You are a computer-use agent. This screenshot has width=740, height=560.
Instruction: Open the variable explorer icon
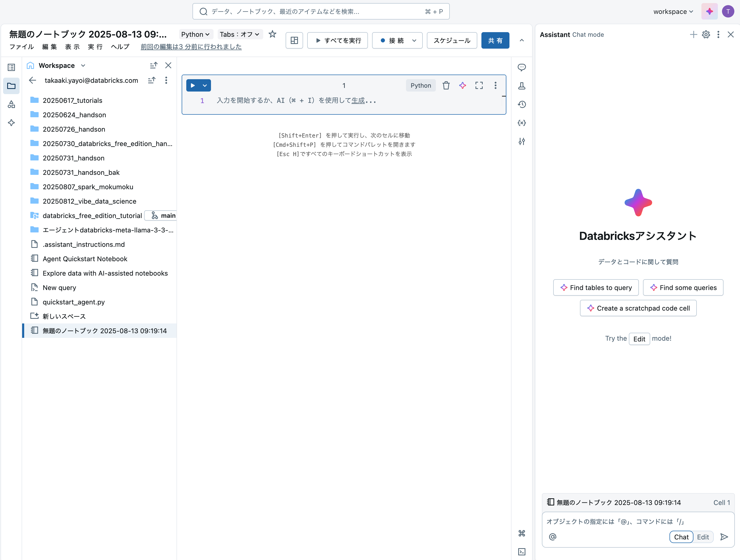522,123
